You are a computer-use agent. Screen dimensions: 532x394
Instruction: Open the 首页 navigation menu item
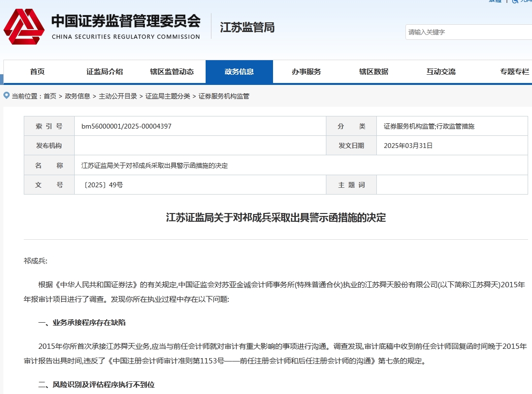click(37, 71)
